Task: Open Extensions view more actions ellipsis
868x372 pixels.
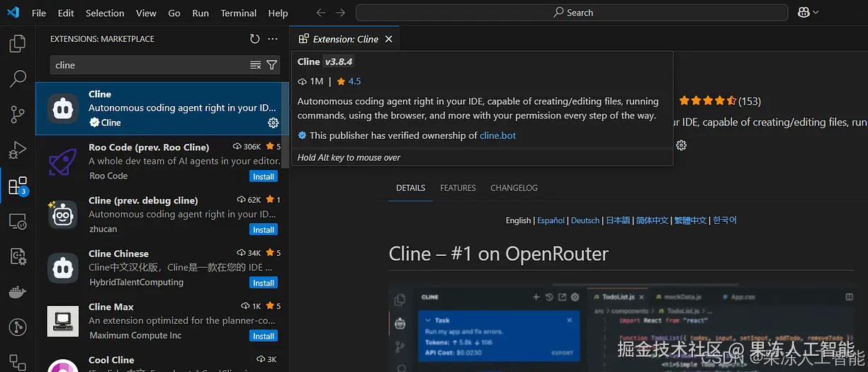Action: coord(273,39)
